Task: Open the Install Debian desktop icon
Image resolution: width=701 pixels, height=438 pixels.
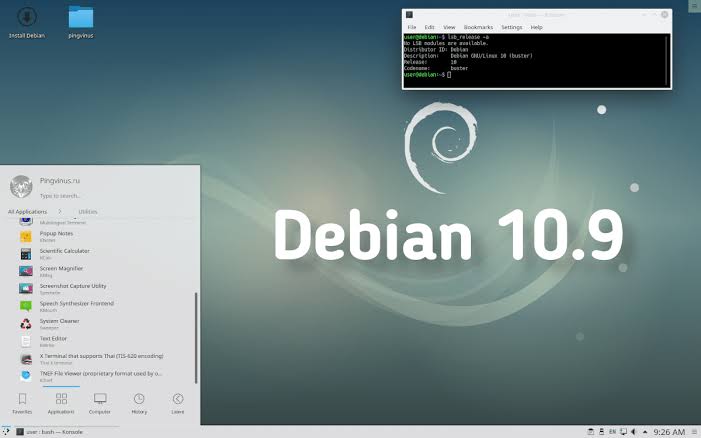Action: tap(27, 20)
